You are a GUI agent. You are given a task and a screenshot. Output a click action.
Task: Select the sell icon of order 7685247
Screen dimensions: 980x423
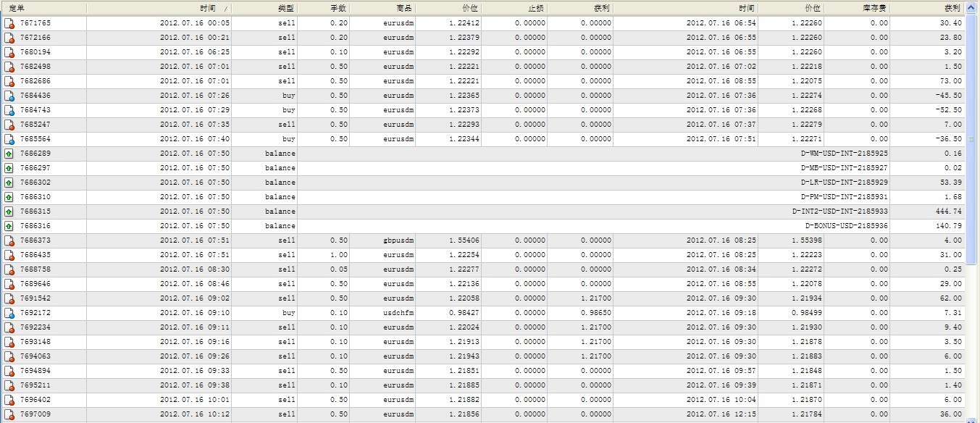[9, 125]
